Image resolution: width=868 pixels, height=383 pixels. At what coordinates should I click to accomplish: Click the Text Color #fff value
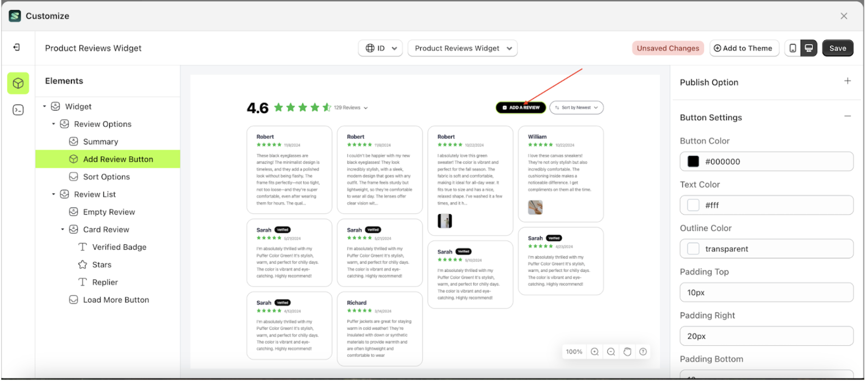pyautogui.click(x=712, y=206)
